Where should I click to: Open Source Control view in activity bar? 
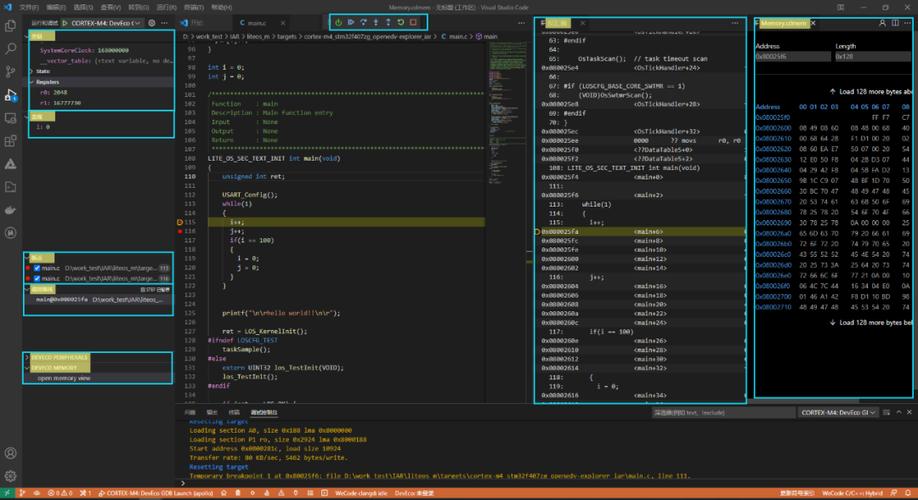pyautogui.click(x=11, y=71)
